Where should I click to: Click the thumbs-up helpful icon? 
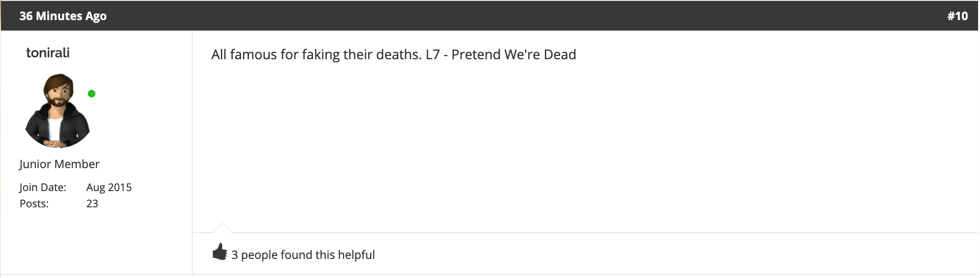coord(219,252)
